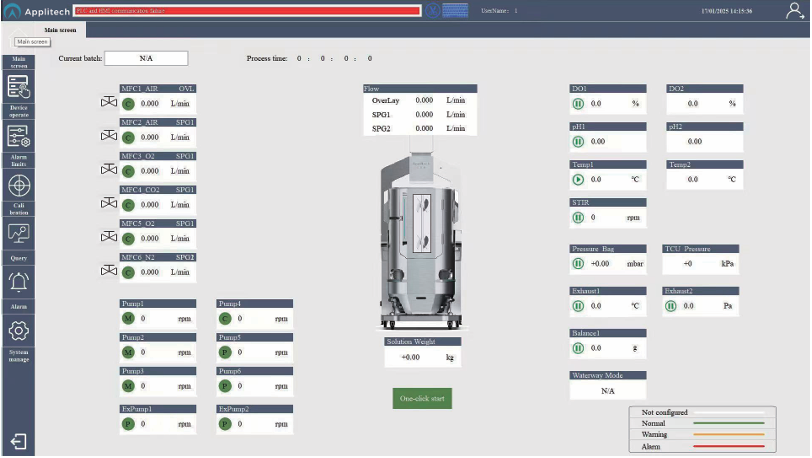Click the green M mode icon on Pump3
This screenshot has width=812, height=458.
coord(128,387)
